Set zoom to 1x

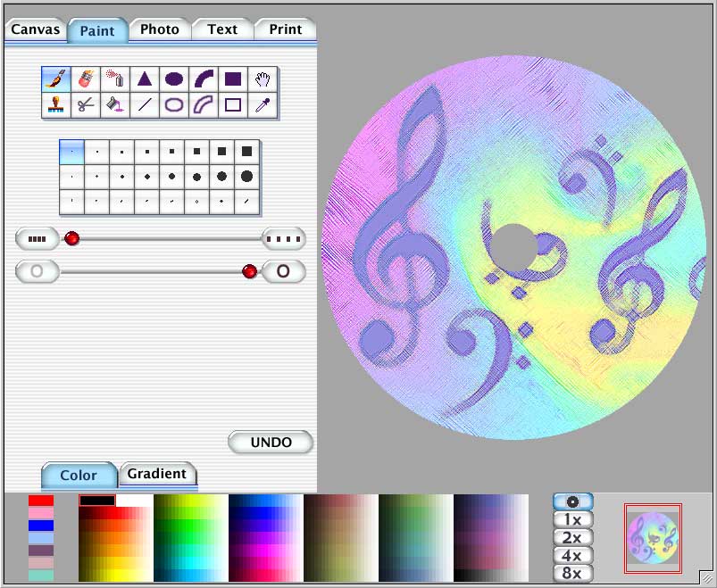[573, 519]
